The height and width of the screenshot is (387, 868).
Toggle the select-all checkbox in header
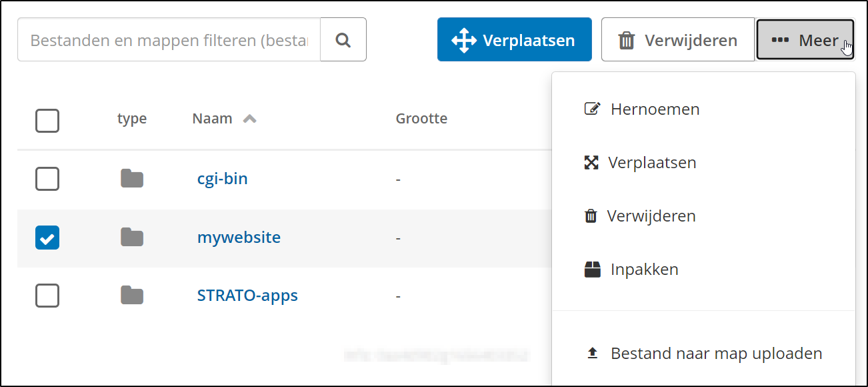[x=47, y=121]
